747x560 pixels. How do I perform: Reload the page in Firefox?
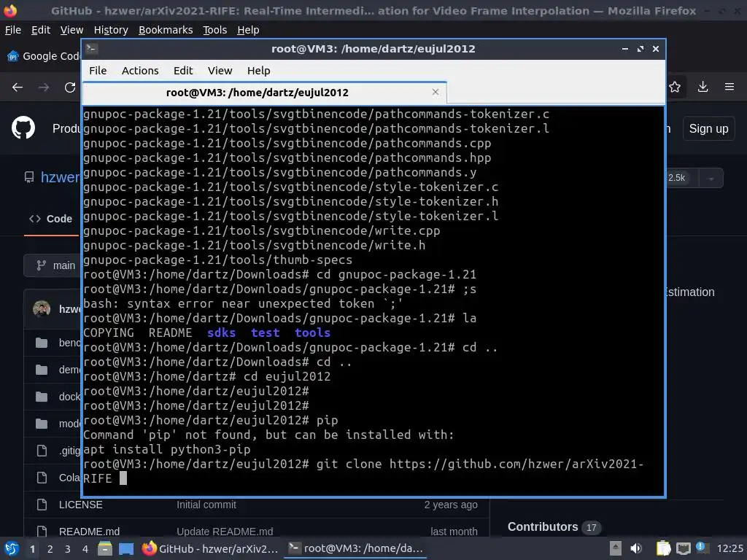(70, 87)
